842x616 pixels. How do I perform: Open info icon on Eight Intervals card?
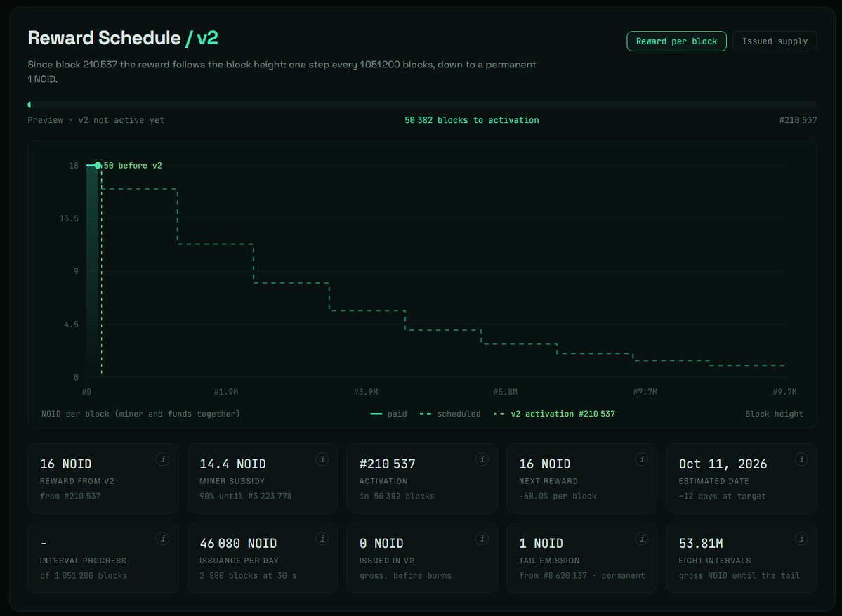pyautogui.click(x=801, y=539)
